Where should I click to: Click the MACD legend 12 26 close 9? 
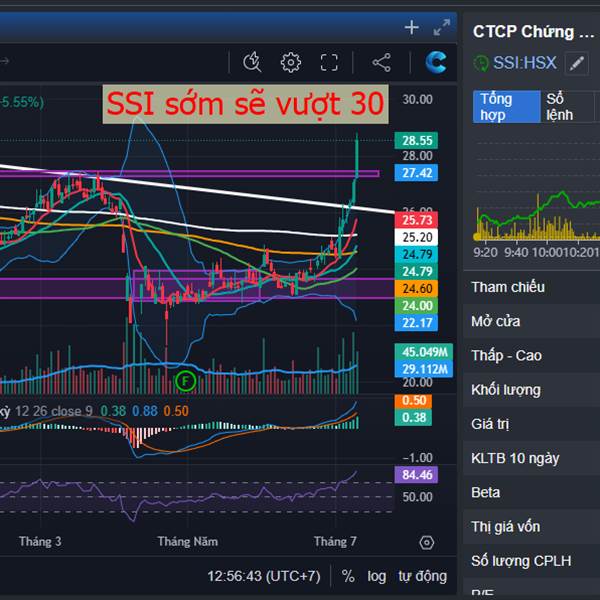pos(54,411)
